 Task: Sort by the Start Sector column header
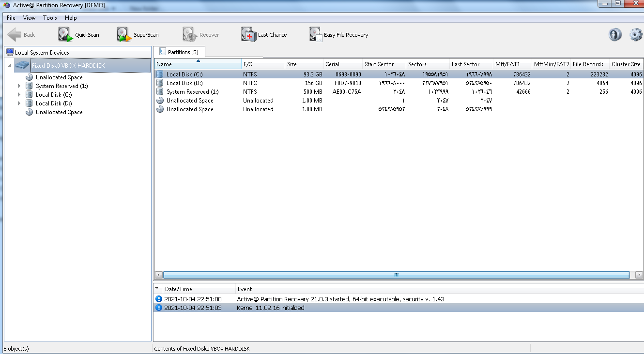384,64
